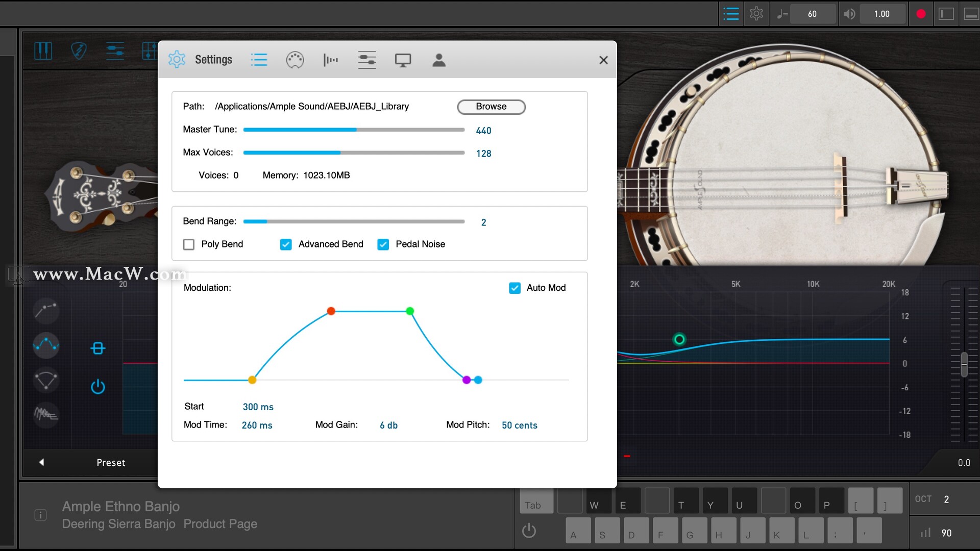
Task: Select the envelope wave icon in sidebar
Action: [x=46, y=345]
